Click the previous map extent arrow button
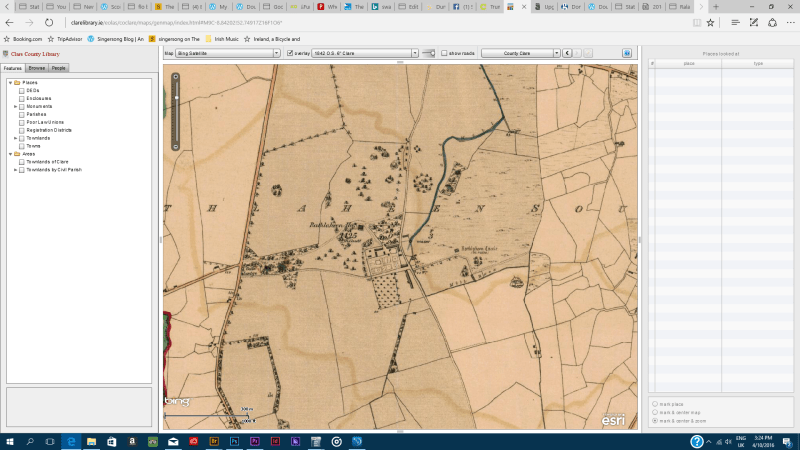The image size is (800, 450). (x=566, y=52)
